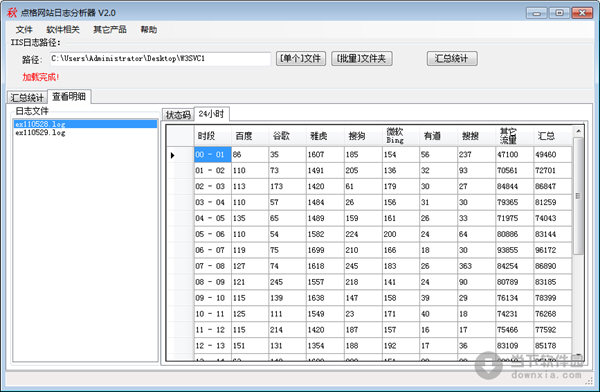Minimize the log analyzer window
The width and height of the screenshot is (600, 392).
(536, 13)
